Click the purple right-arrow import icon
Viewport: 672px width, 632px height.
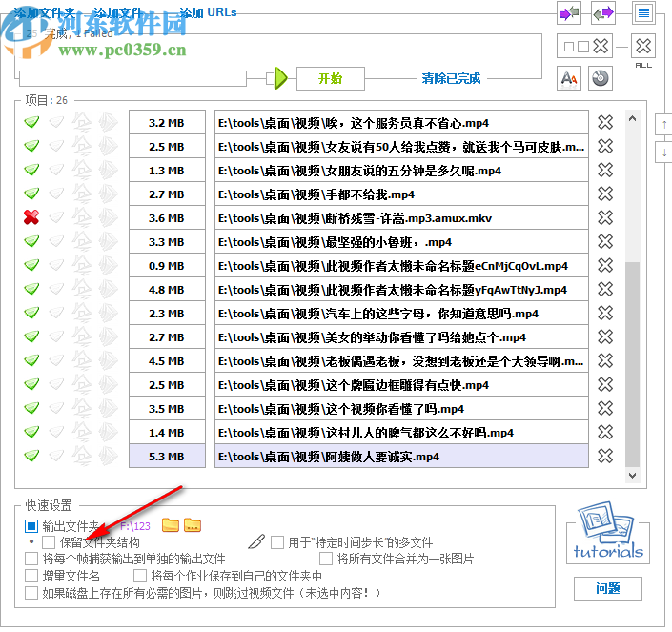click(x=569, y=13)
